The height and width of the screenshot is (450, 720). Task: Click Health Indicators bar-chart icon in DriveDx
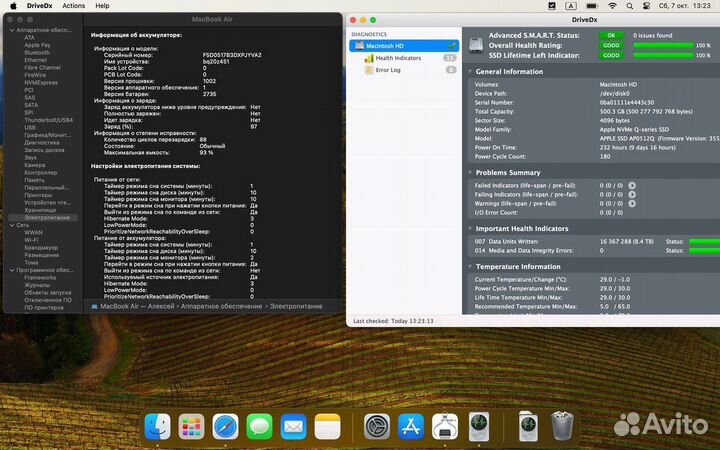pyautogui.click(x=369, y=58)
